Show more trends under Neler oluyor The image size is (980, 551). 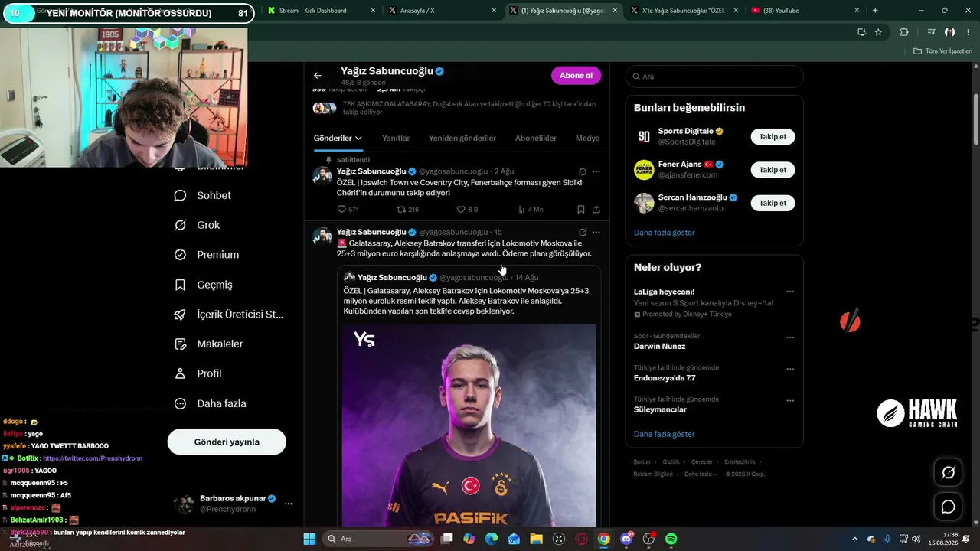pyautogui.click(x=664, y=434)
